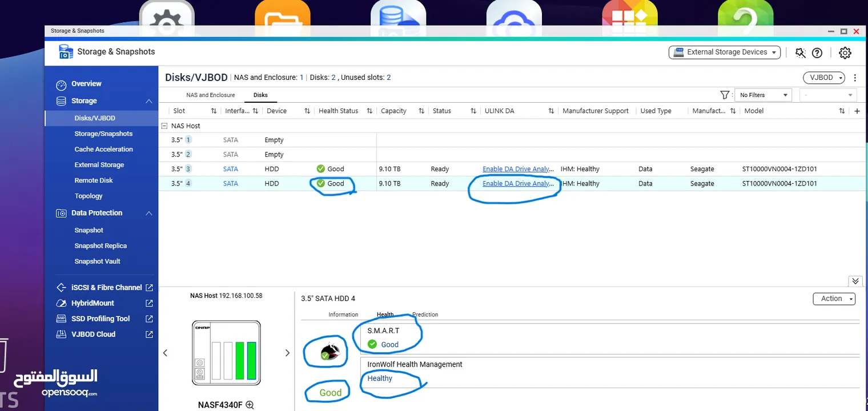Enable DA Drive Analyzer for slot 4

[518, 183]
